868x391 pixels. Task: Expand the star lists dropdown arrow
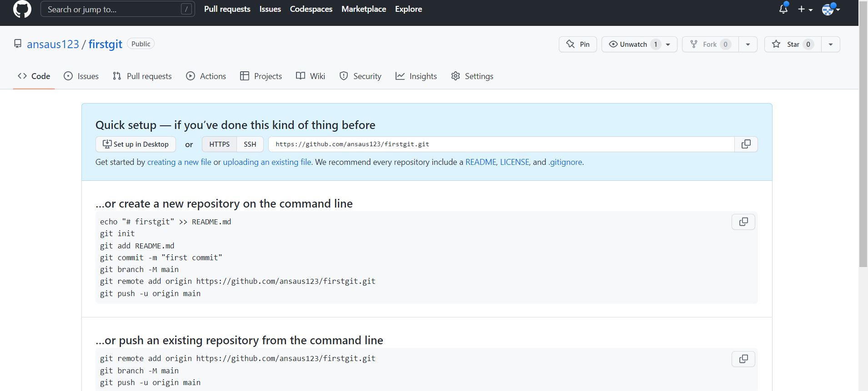click(x=831, y=44)
